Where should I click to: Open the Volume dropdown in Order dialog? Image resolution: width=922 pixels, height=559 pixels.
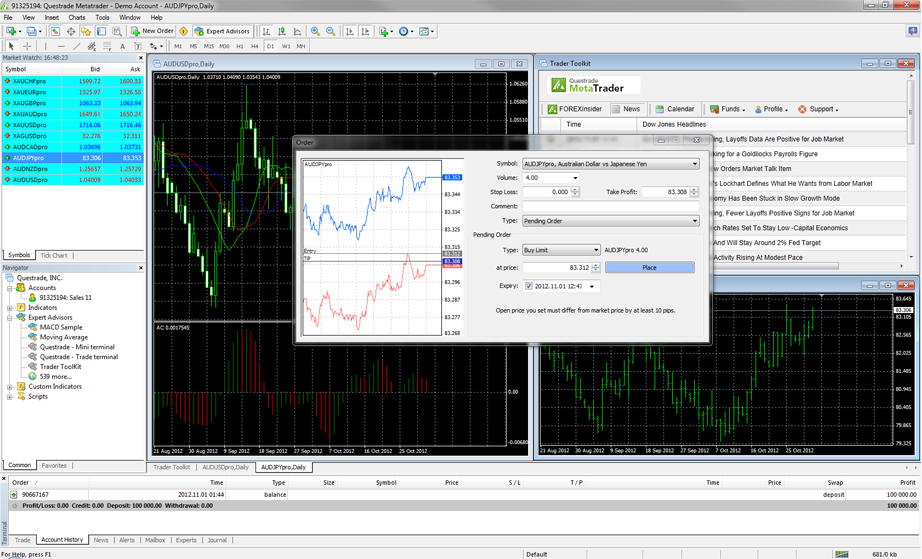pos(575,178)
